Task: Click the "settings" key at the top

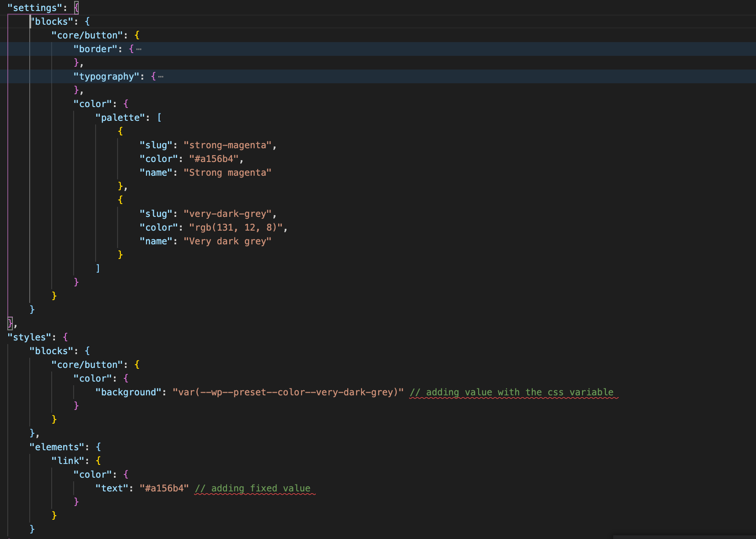Action: pos(34,7)
